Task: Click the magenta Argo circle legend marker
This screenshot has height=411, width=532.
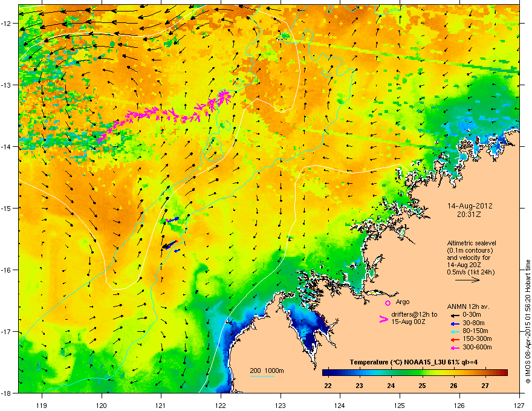Action: [x=388, y=303]
